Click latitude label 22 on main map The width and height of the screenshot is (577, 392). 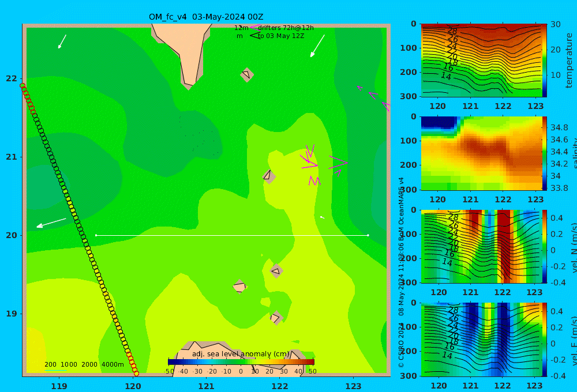coord(12,78)
